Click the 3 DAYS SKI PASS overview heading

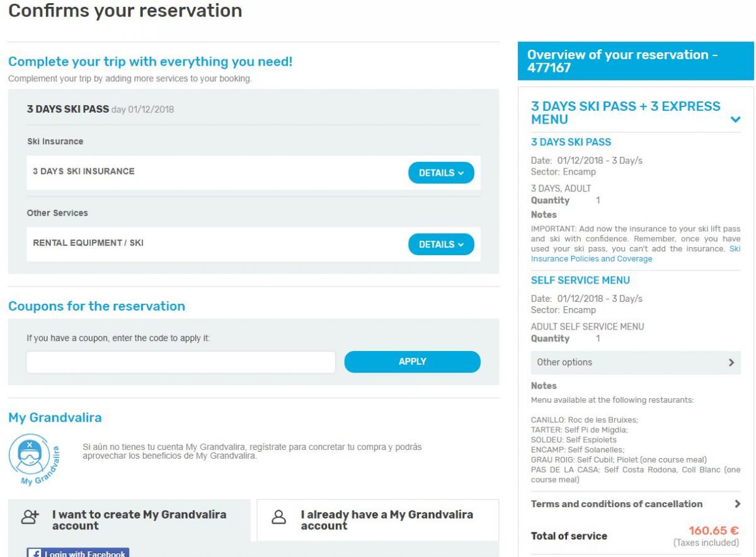coord(571,142)
